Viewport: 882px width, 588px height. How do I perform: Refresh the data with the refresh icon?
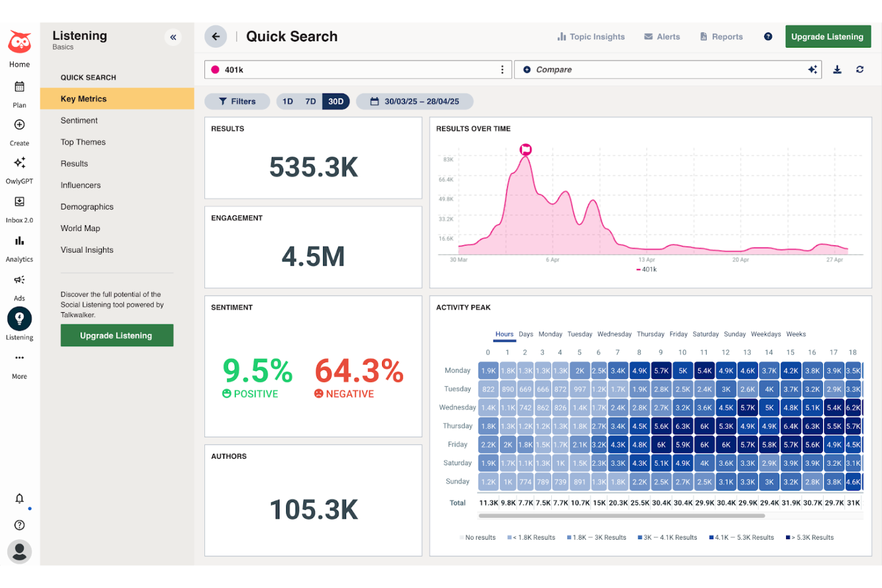(x=859, y=69)
